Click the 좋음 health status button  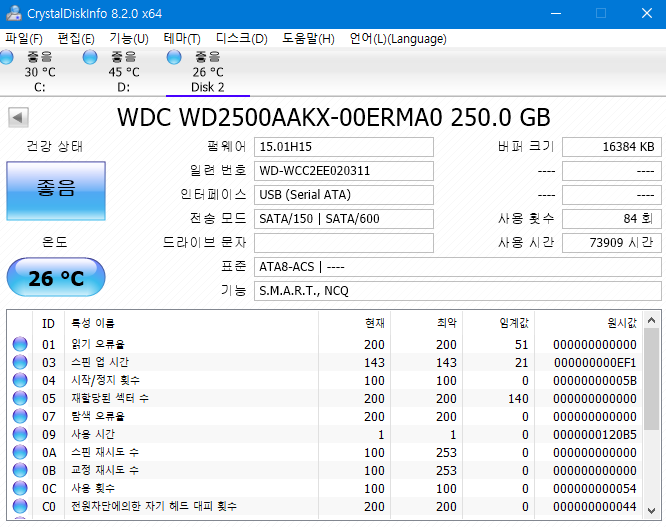coord(56,191)
